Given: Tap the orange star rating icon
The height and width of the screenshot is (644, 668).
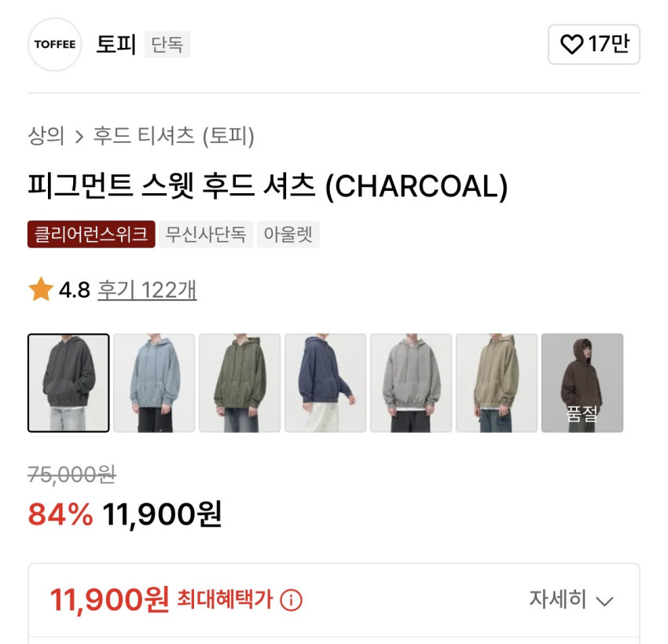Looking at the screenshot, I should [41, 290].
